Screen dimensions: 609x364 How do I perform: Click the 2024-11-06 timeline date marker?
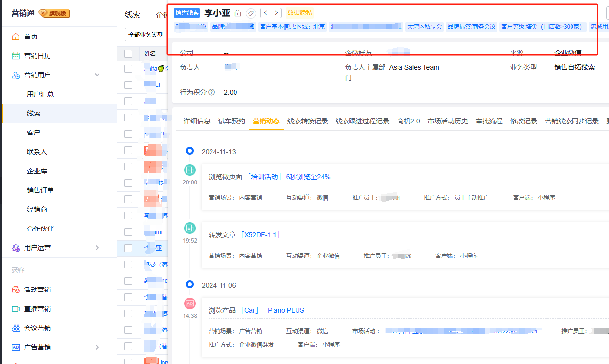click(x=190, y=285)
